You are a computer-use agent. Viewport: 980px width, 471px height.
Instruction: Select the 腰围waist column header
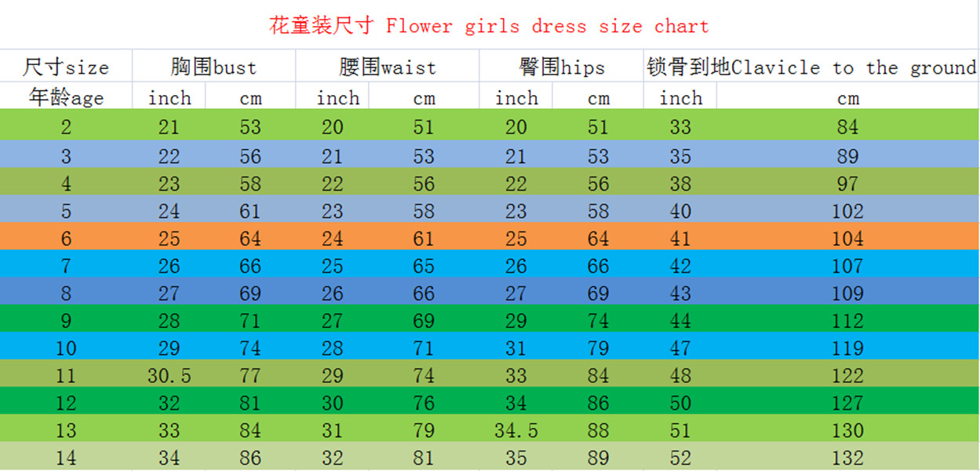coord(387,68)
